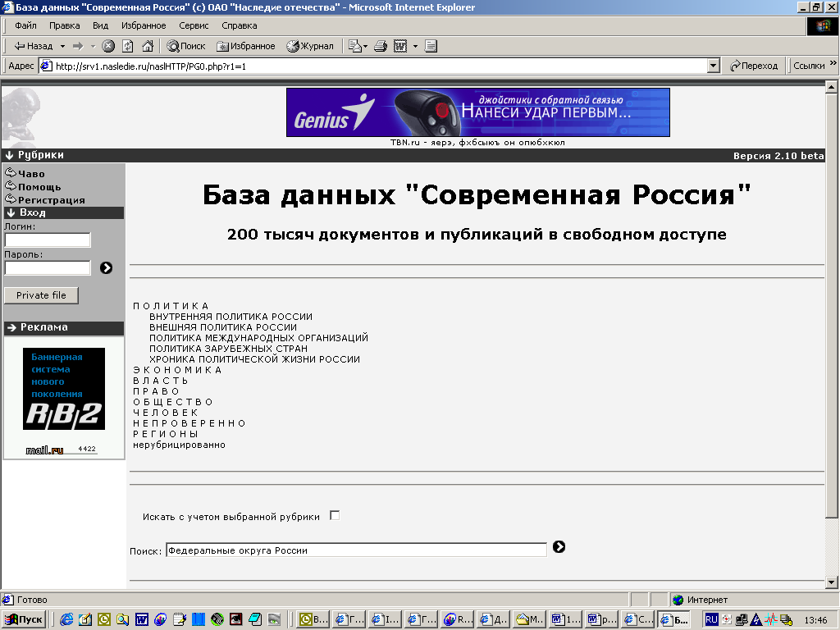Expand the Ссылки links bar chevron

[833, 63]
